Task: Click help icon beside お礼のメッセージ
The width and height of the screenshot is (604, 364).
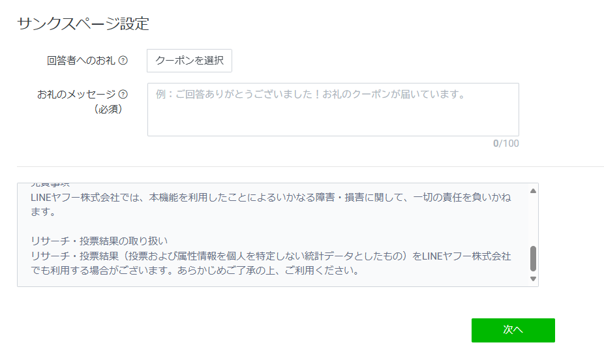Action: click(123, 94)
